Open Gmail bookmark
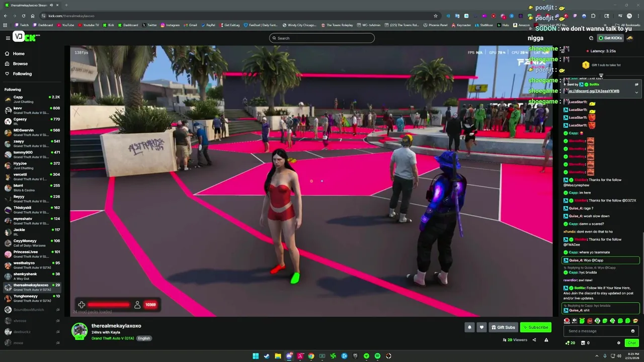 (x=190, y=25)
